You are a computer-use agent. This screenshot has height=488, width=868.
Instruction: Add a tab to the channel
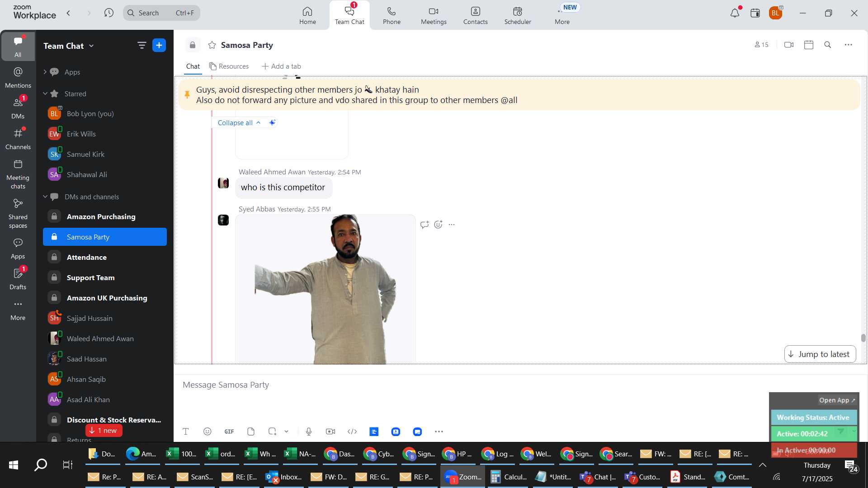click(281, 66)
